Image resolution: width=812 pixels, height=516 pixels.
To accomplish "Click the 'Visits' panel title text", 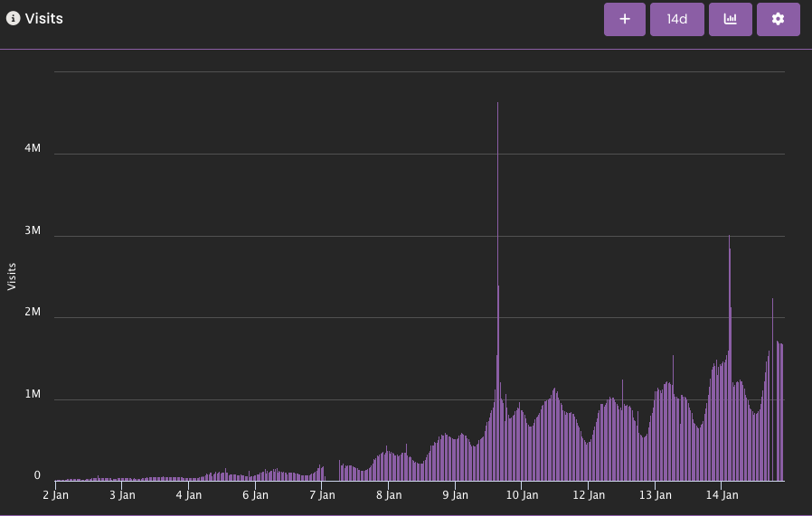I will [x=44, y=19].
